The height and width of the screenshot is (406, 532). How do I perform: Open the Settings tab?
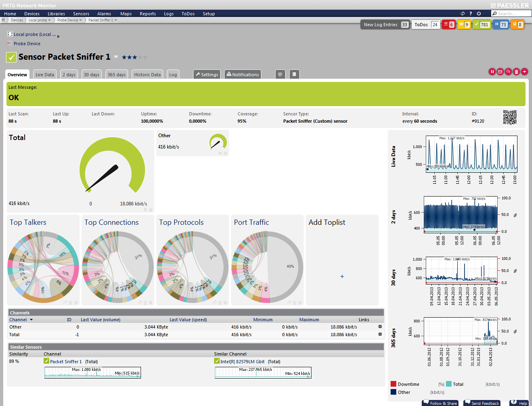pos(207,74)
